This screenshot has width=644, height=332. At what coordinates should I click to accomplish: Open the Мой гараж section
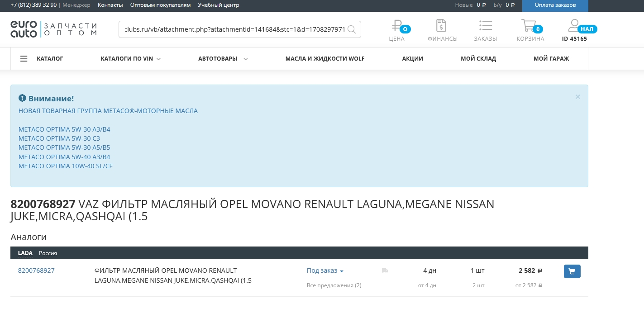coord(551,59)
